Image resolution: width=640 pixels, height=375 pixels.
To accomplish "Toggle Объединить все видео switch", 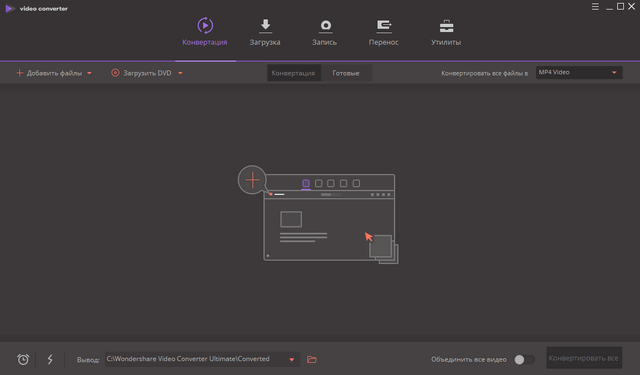I will coord(524,359).
